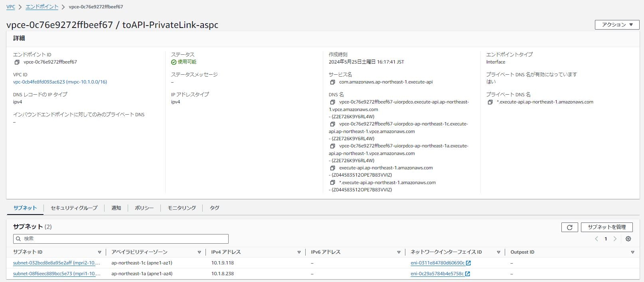Switch to 通知 tab
Screen dimensions: 644x282
point(116,208)
